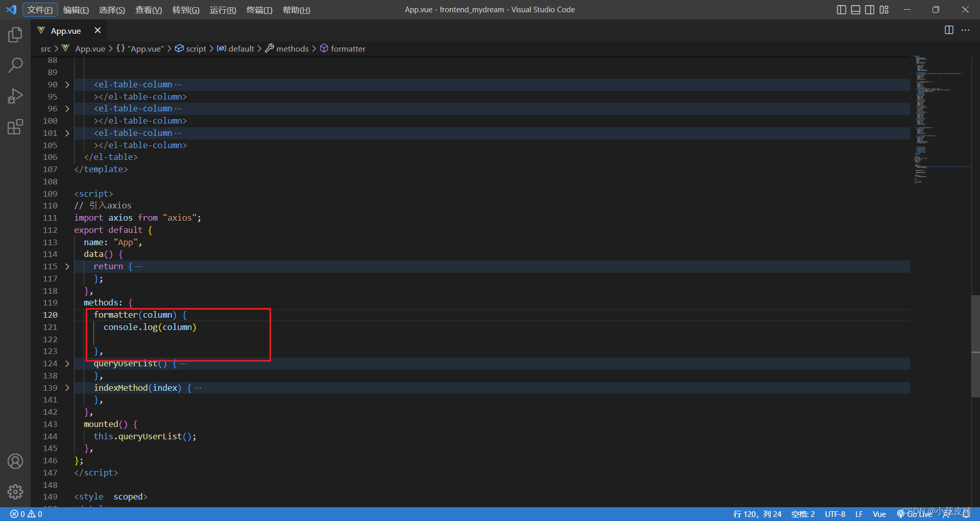Expand the folded el-table-column at line 90
980x521 pixels.
(67, 85)
